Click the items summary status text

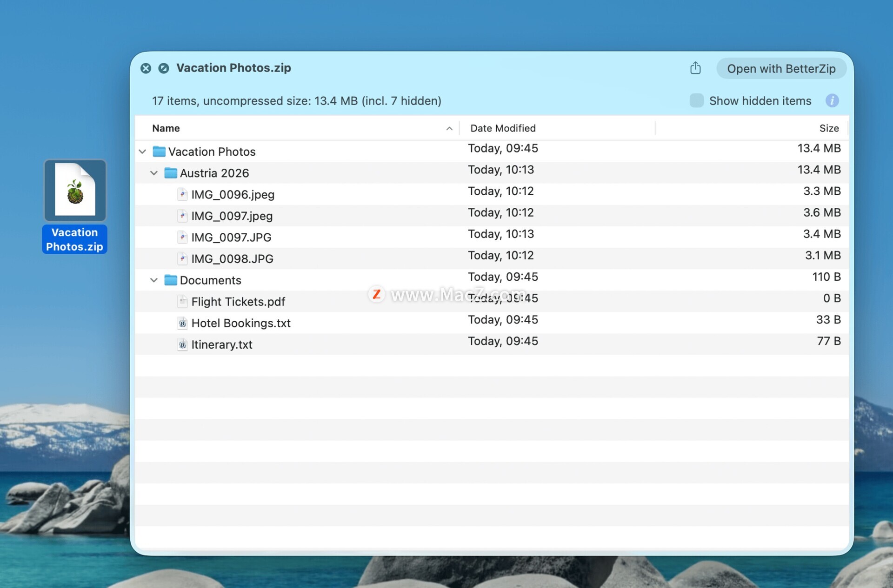click(297, 101)
